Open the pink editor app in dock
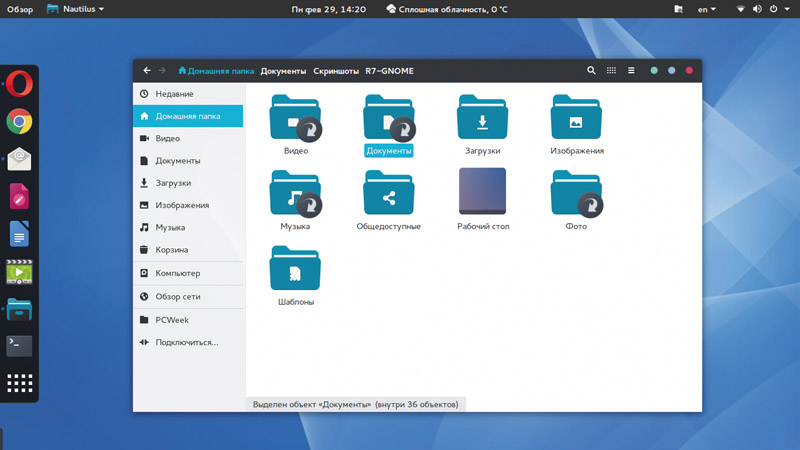The width and height of the screenshot is (800, 450). [19, 196]
